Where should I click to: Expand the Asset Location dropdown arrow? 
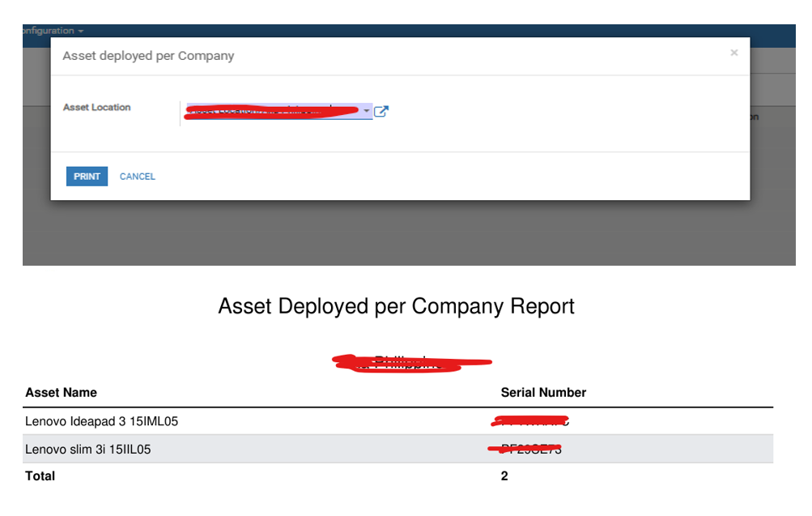(366, 112)
